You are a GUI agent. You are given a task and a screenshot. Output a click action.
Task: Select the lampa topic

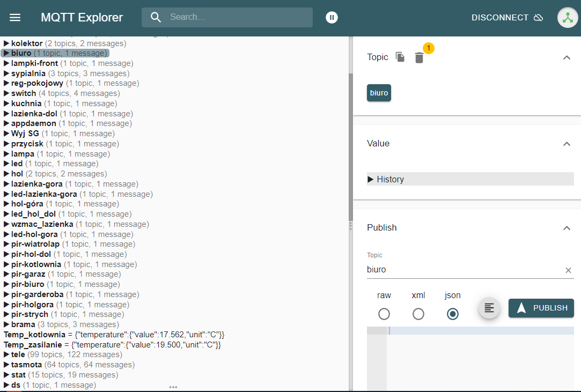[57, 154]
